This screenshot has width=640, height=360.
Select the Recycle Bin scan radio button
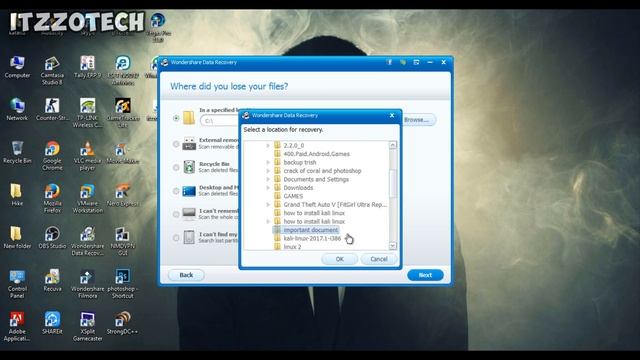176,167
